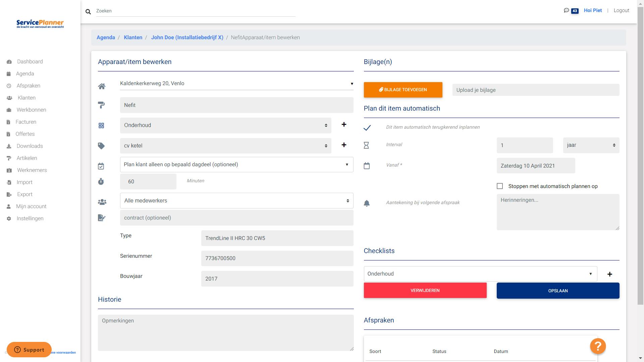Viewport: 644px width, 362px height.
Task: Open Instellingen via the gear icon
Action: [8, 218]
